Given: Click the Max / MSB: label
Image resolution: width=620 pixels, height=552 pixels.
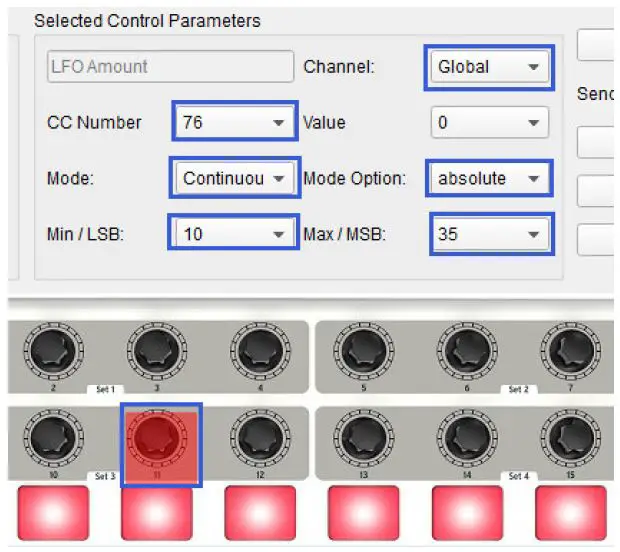Looking at the screenshot, I should tap(344, 234).
